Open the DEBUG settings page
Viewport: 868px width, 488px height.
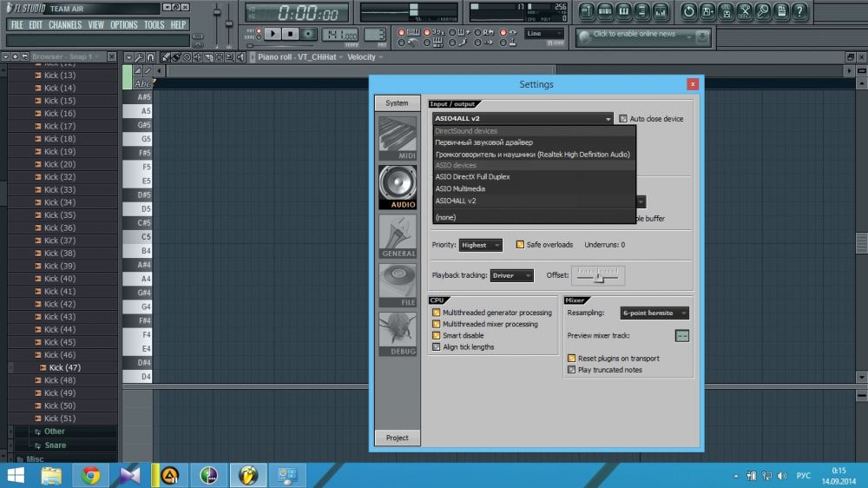[398, 333]
